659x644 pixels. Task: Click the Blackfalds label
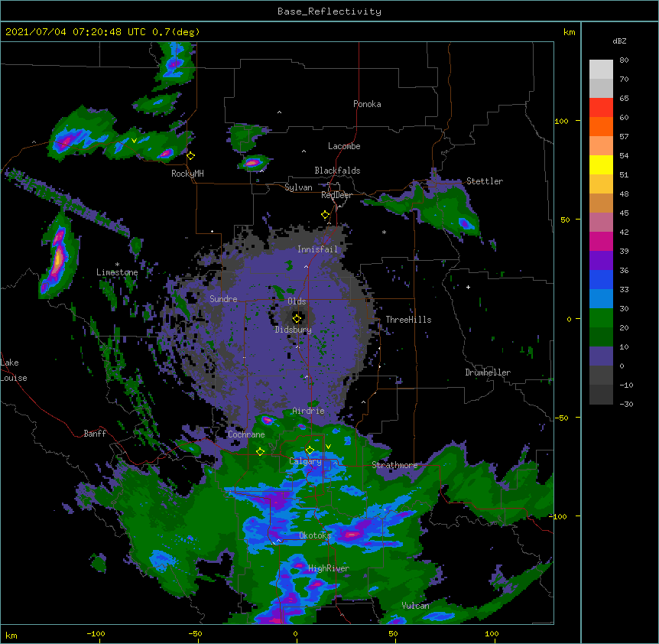click(x=337, y=171)
